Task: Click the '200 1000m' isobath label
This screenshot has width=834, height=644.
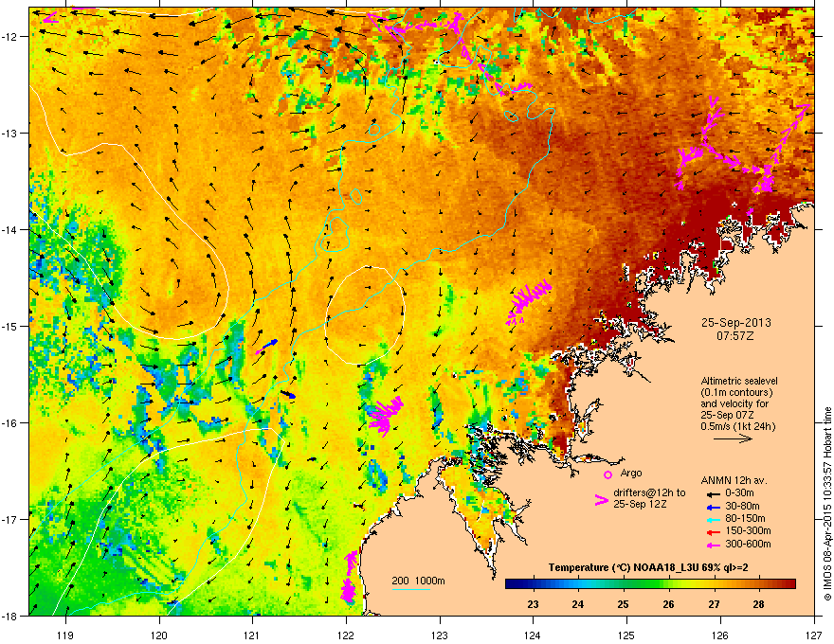Action: pos(418,581)
